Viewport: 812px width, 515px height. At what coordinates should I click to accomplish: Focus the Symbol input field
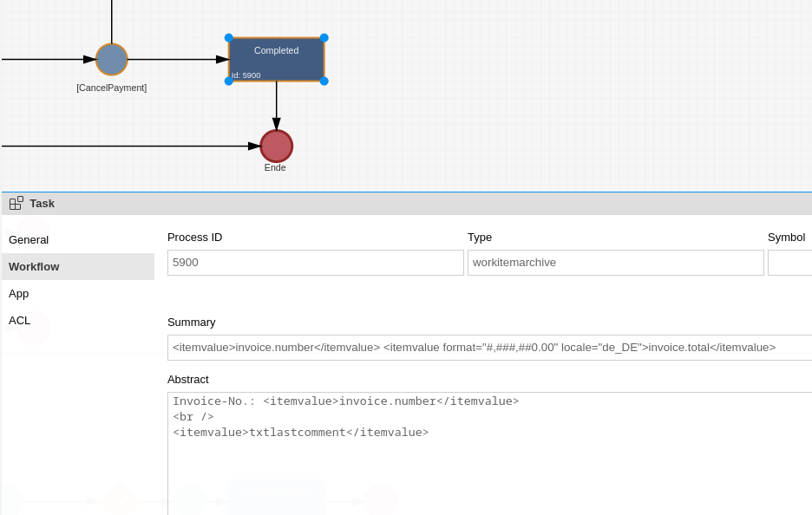click(789, 262)
